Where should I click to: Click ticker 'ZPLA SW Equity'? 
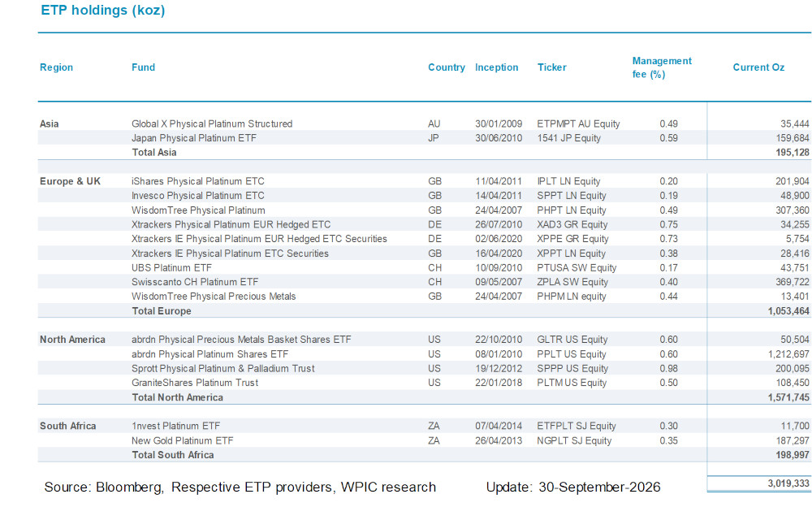tap(572, 282)
